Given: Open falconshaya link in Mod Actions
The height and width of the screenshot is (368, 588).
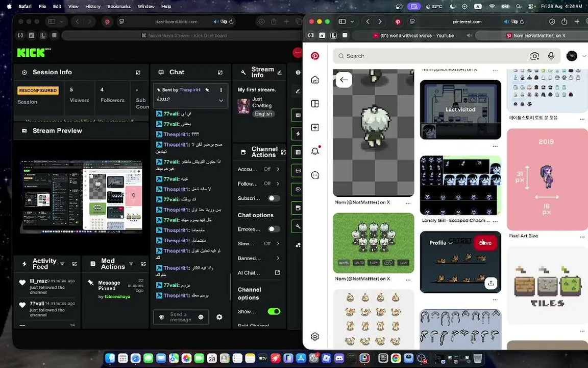Looking at the screenshot, I should [117, 296].
